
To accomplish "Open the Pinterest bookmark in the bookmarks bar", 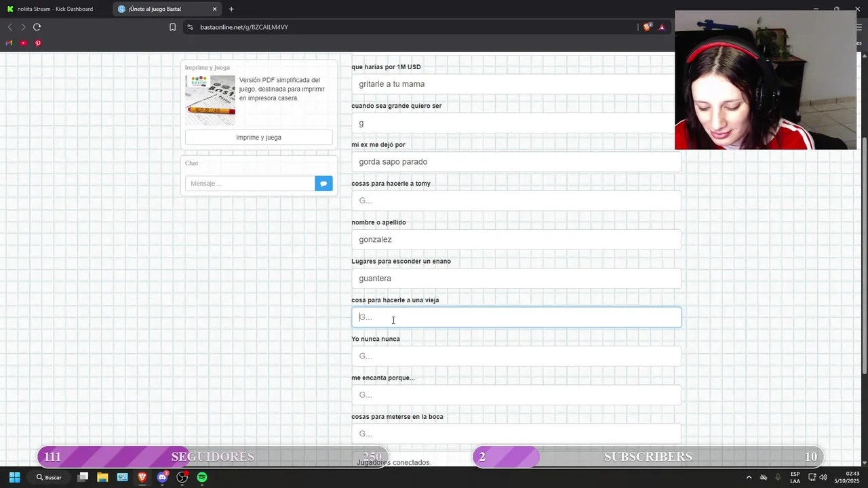I will [38, 43].
